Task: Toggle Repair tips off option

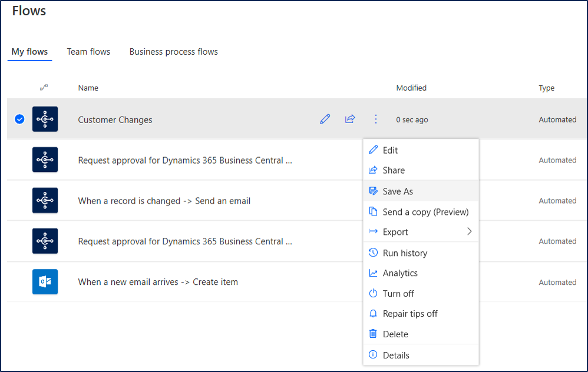Action: click(x=410, y=314)
